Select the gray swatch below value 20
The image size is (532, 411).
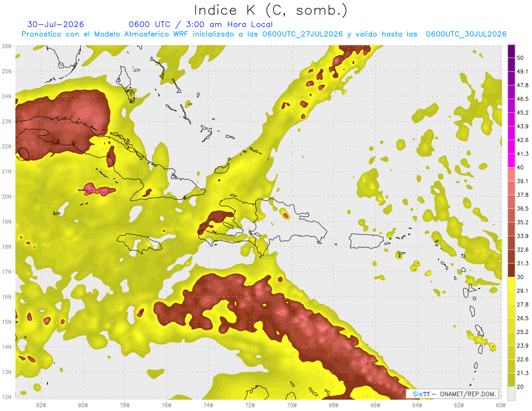pos(511,393)
